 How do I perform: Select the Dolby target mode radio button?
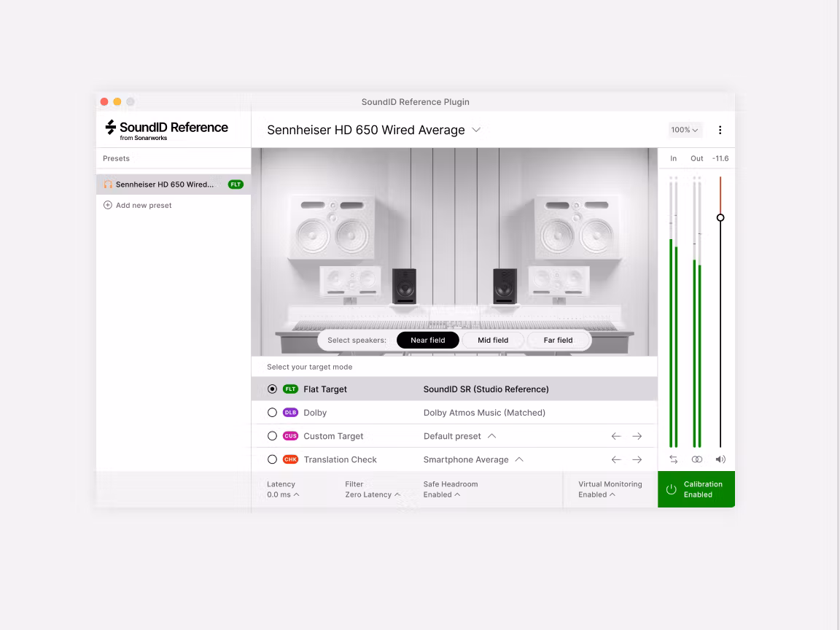[x=272, y=413]
